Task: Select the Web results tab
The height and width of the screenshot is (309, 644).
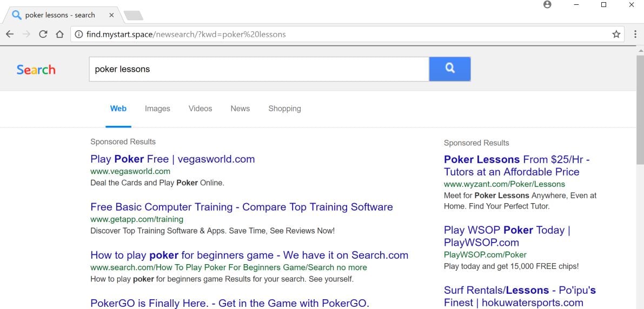Action: [x=118, y=109]
